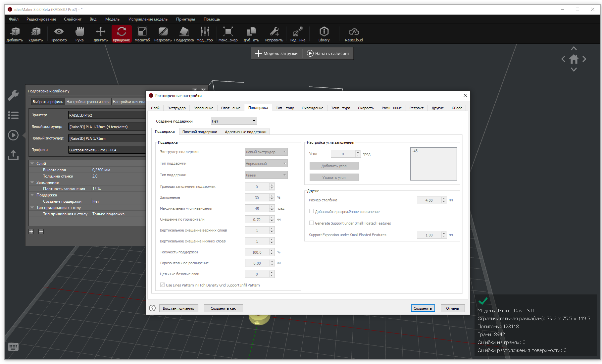Image resolution: width=602 pixels, height=364 pixels.
Task: Open the Поддержка support tool in toolbar
Action: (184, 34)
